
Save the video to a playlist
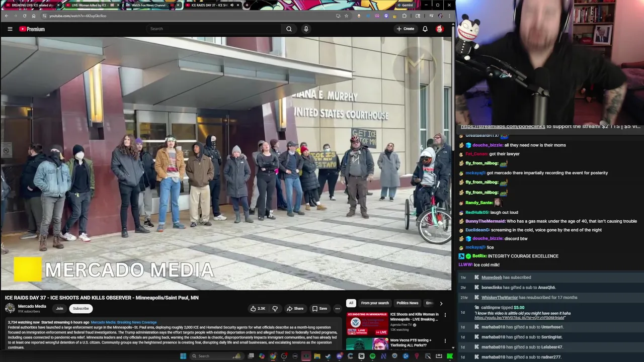(x=319, y=309)
